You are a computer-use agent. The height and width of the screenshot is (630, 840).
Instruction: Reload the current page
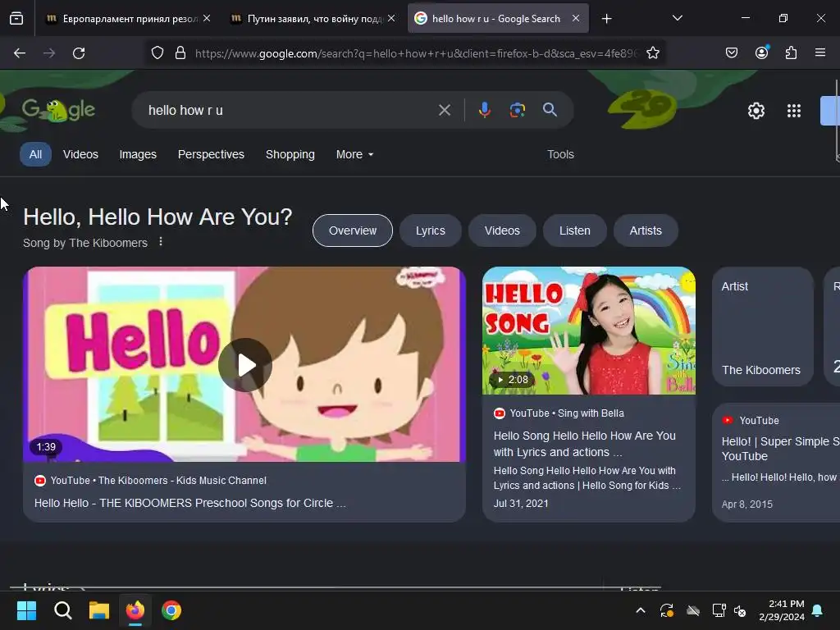(x=79, y=53)
